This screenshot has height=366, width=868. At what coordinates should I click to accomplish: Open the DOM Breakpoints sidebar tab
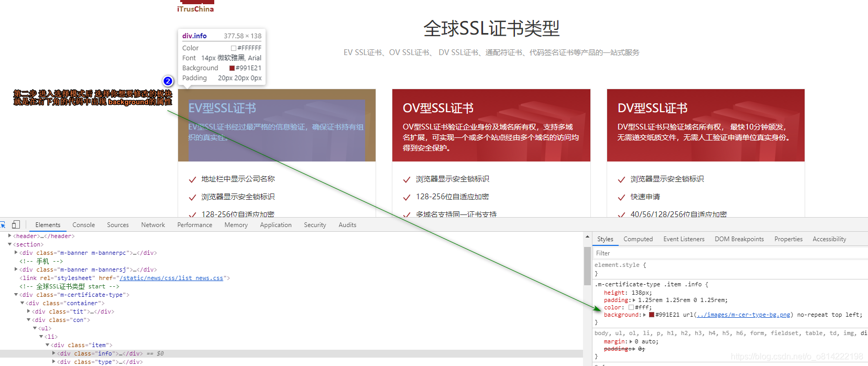click(x=739, y=239)
